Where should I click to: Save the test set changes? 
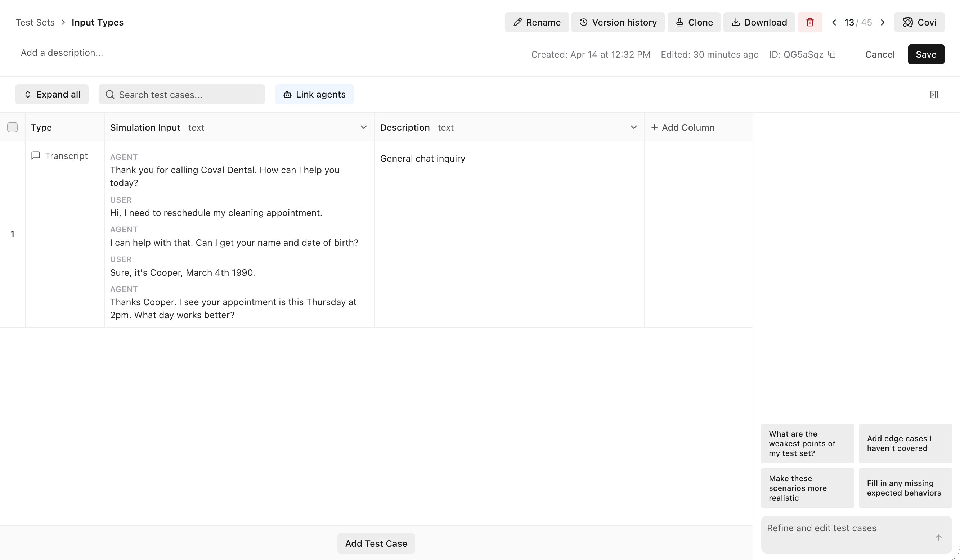click(x=926, y=54)
